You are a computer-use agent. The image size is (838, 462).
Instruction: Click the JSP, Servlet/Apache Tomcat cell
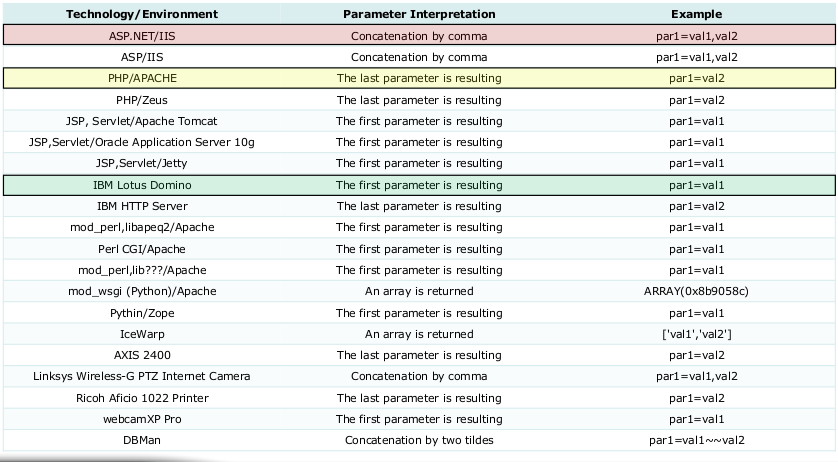[x=141, y=121]
